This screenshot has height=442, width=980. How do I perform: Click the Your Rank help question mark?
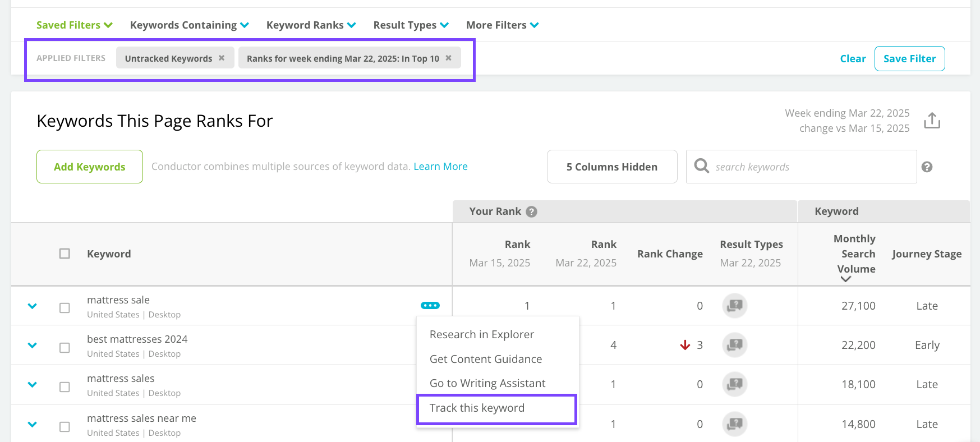click(x=532, y=211)
